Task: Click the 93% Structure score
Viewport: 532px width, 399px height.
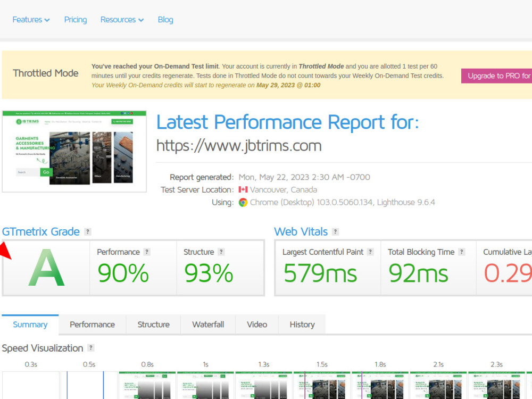Action: 209,273
